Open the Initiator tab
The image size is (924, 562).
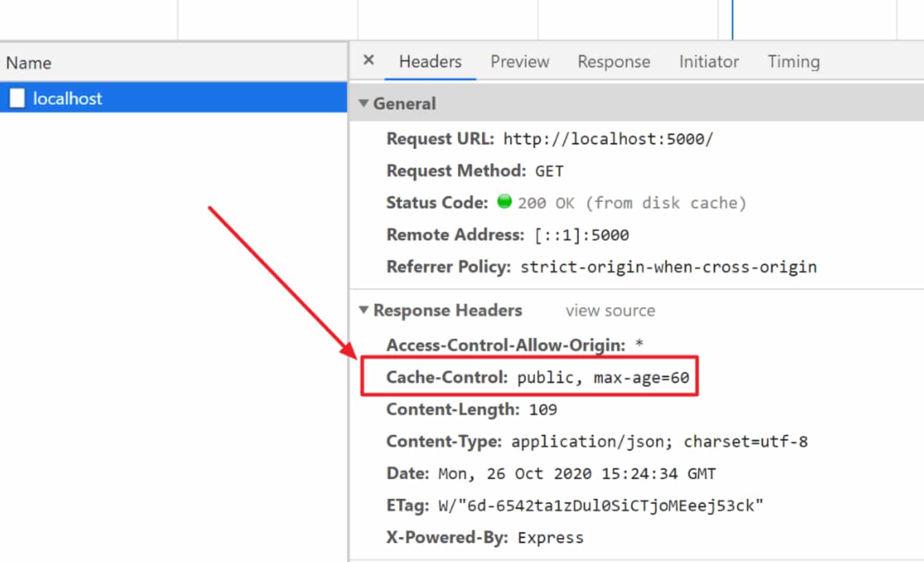(x=708, y=61)
